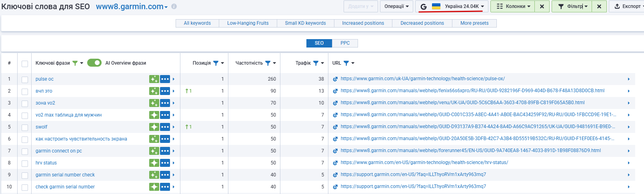Tick checkbox for 'hrv status' row
Image resolution: width=644 pixels, height=194 pixels.
[25, 164]
